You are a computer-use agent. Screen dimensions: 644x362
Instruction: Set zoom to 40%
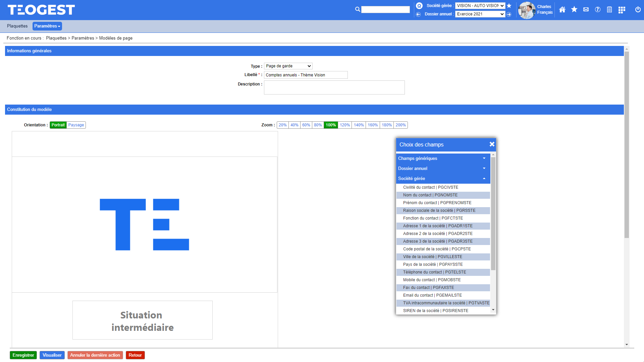[294, 125]
